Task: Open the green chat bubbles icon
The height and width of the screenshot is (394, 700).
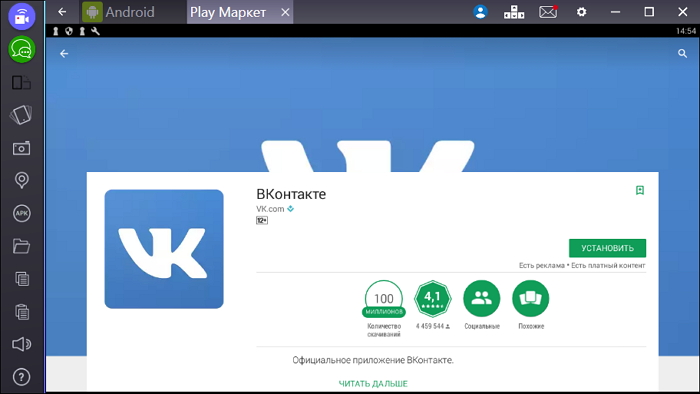Action: coord(21,49)
